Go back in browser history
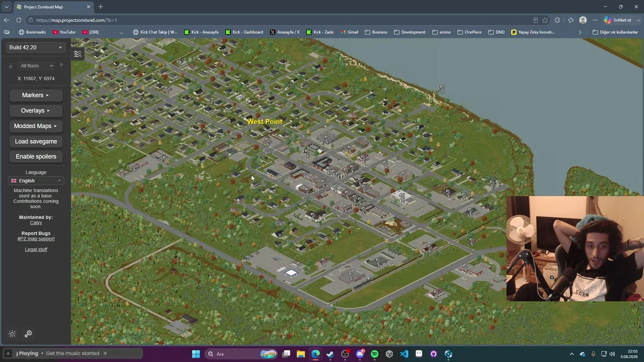 click(7, 20)
